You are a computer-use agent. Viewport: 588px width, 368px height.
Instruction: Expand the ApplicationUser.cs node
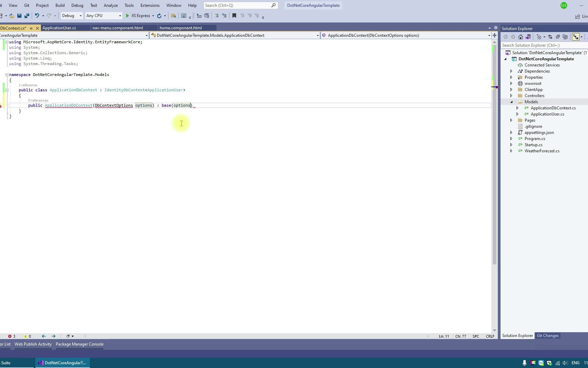click(517, 114)
